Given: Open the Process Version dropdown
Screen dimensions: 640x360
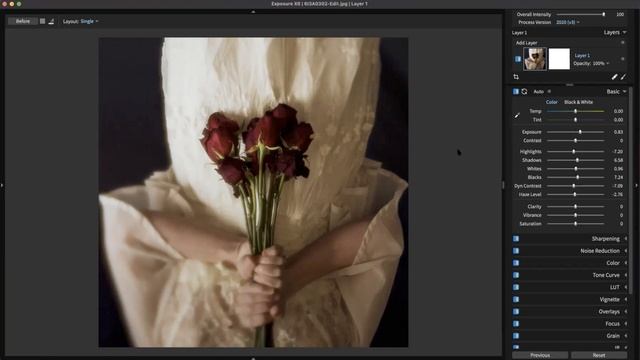Looking at the screenshot, I should 567,22.
